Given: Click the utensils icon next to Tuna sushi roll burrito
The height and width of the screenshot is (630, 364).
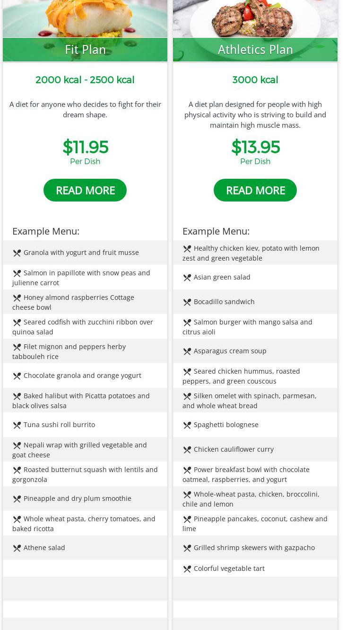Looking at the screenshot, I should tap(17, 425).
